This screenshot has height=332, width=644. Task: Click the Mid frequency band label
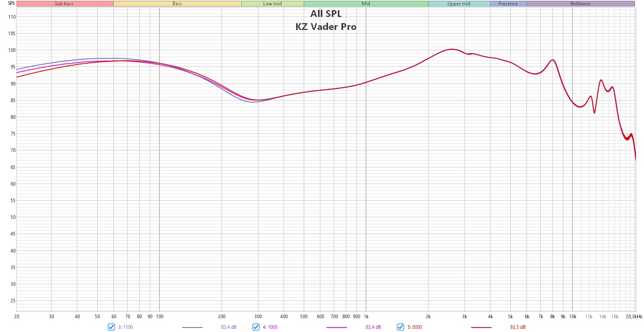tap(366, 4)
